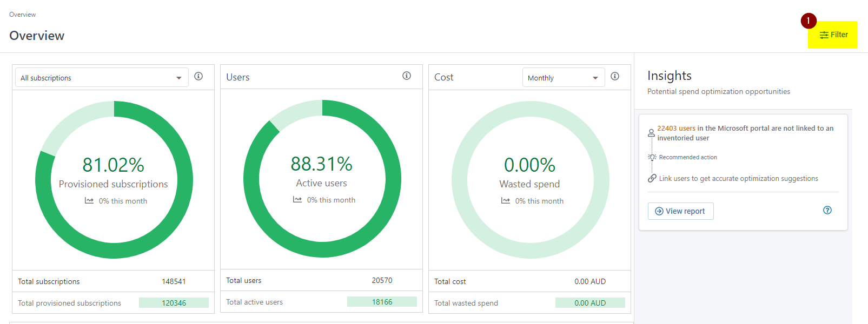Click the link icon beside Link users suggestion
The height and width of the screenshot is (324, 868).
tap(652, 178)
